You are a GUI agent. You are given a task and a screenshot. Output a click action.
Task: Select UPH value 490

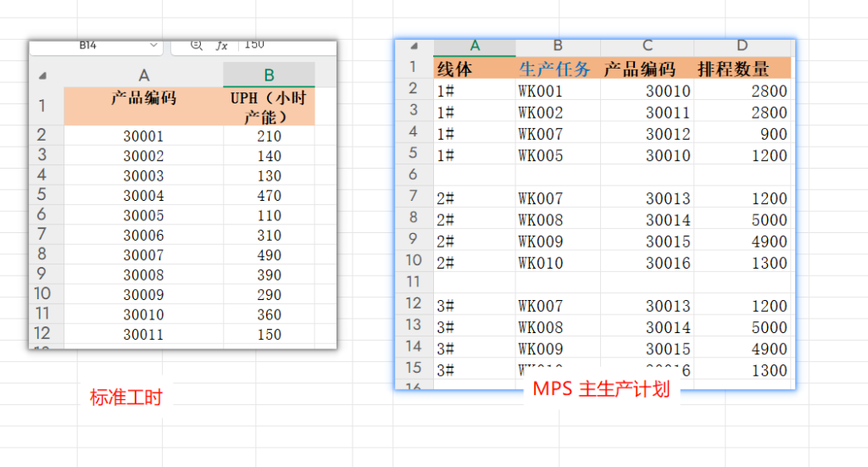click(x=269, y=255)
